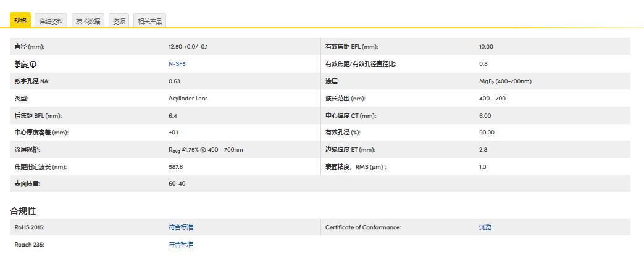
Task: Open the 详细资料 tab
Action: (51, 21)
